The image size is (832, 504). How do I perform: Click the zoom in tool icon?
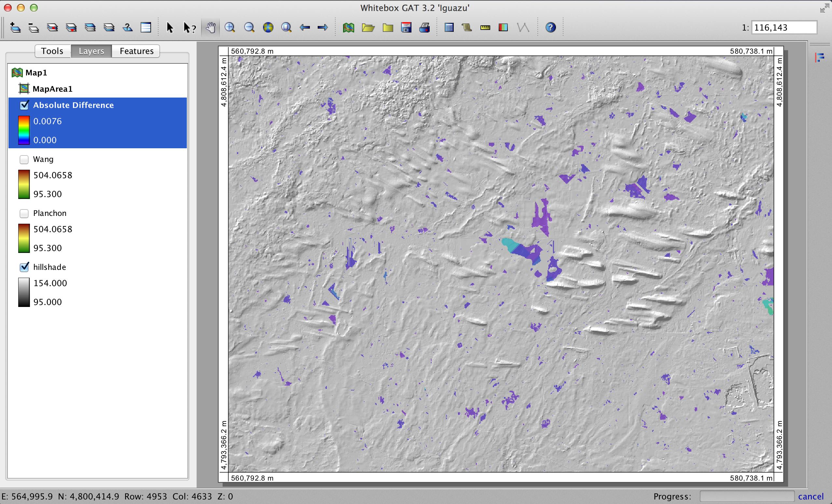[231, 27]
